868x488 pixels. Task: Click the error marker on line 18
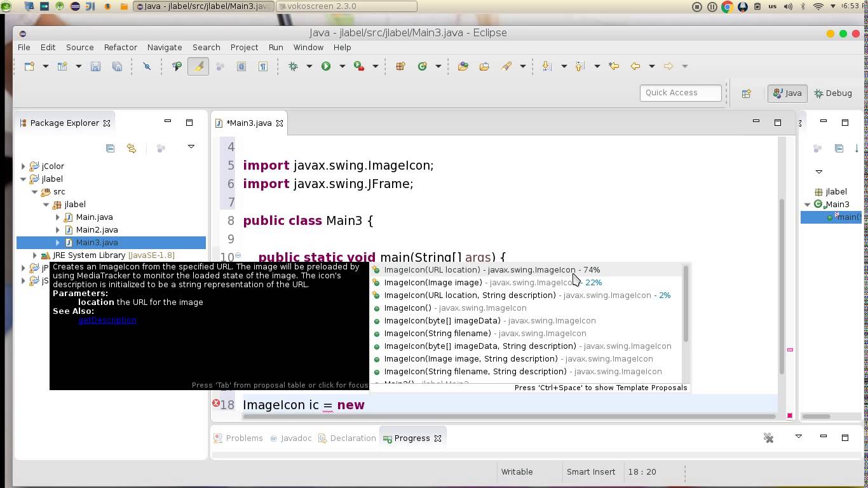(x=216, y=403)
